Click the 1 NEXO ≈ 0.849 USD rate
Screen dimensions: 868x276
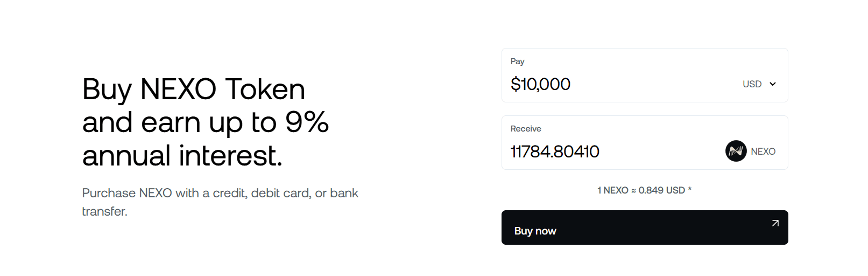[x=641, y=190]
